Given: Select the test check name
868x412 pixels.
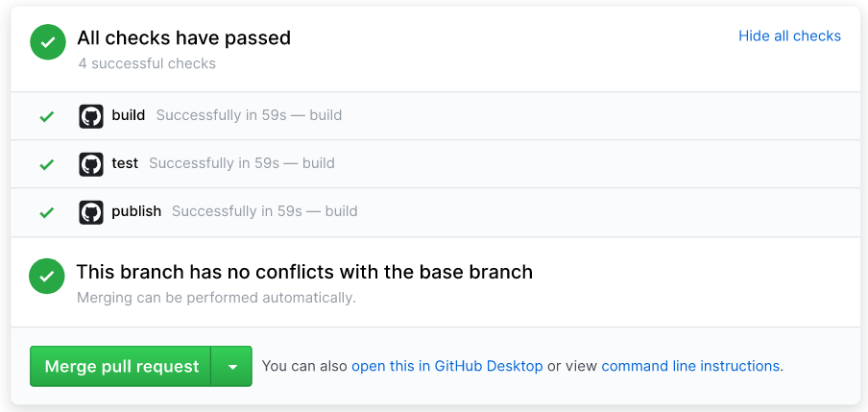Looking at the screenshot, I should [125, 163].
